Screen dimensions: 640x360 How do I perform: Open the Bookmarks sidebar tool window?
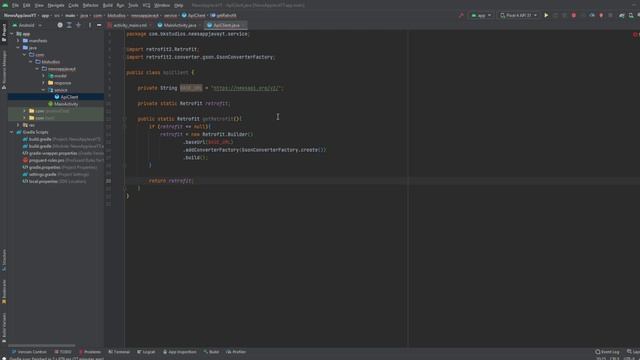[x=4, y=291]
